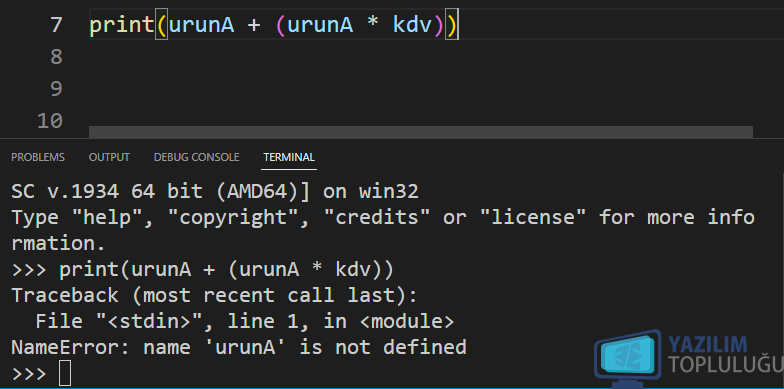The height and width of the screenshot is (389, 784).
Task: Click the NameError message line in terminal
Action: coord(238,346)
